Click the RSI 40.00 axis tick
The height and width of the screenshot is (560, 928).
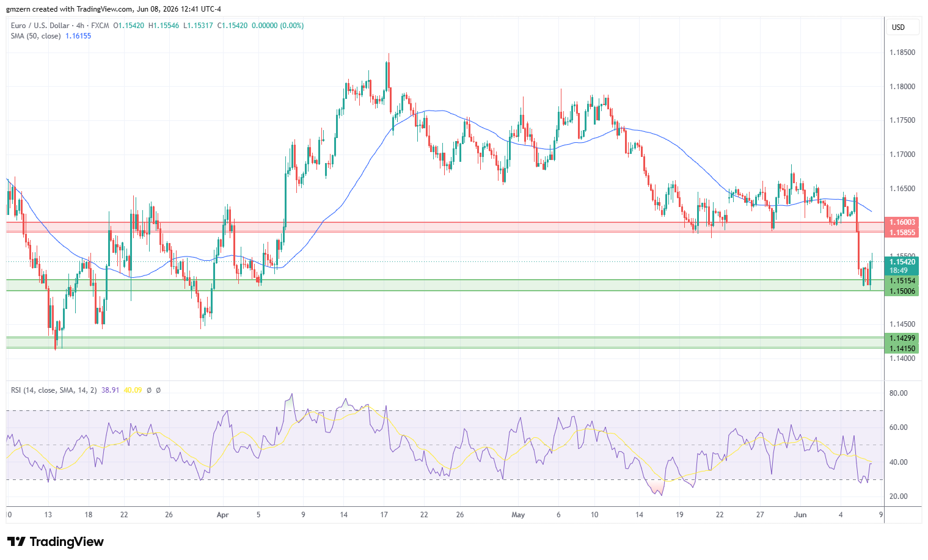pos(899,462)
